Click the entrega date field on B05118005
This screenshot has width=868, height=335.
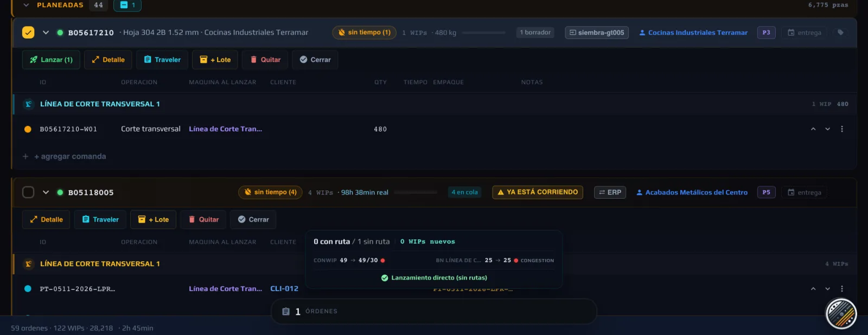804,192
